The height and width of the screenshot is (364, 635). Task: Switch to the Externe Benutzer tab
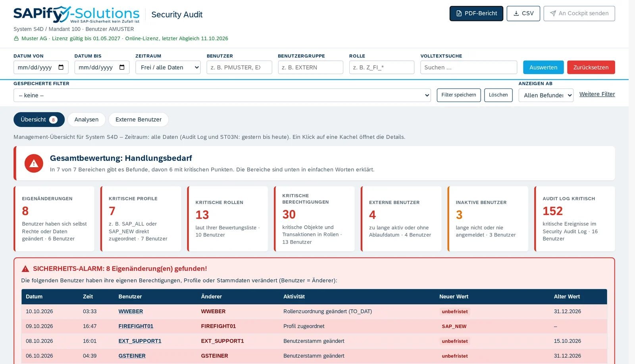pos(139,119)
